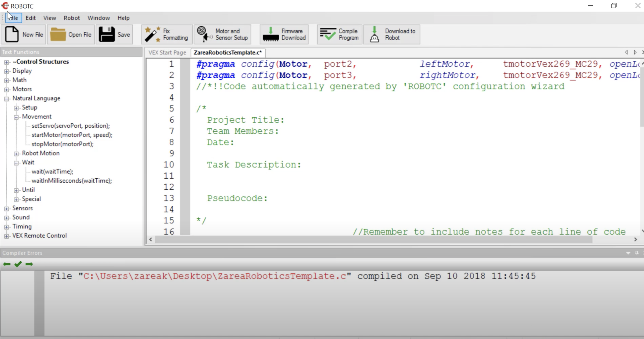Save the current program
The width and height of the screenshot is (644, 339).
tap(114, 34)
